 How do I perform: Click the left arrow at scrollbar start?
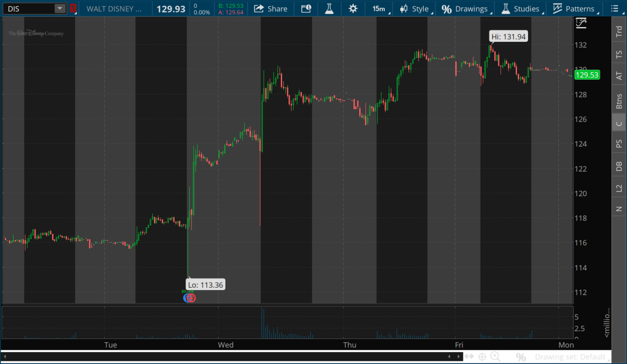tap(5, 357)
